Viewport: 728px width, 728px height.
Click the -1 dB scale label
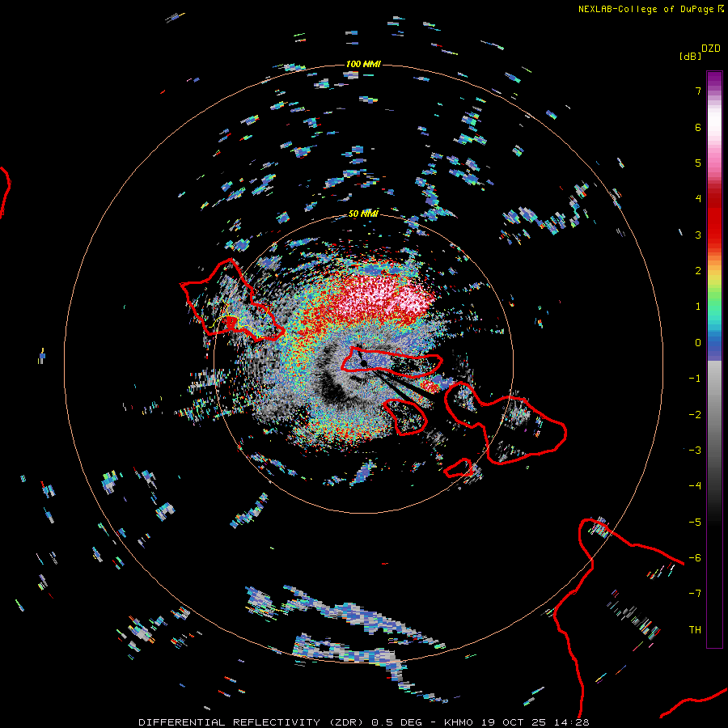point(695,379)
